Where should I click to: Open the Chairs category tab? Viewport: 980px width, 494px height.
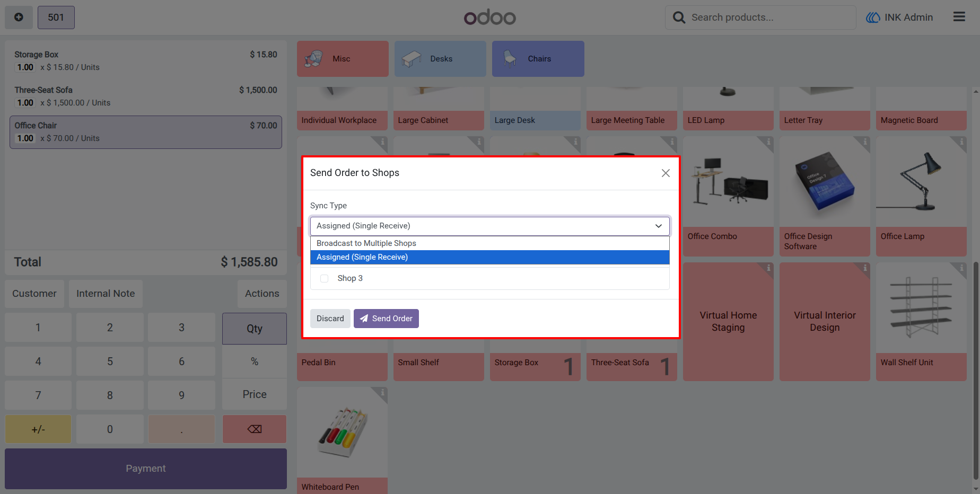pos(538,59)
